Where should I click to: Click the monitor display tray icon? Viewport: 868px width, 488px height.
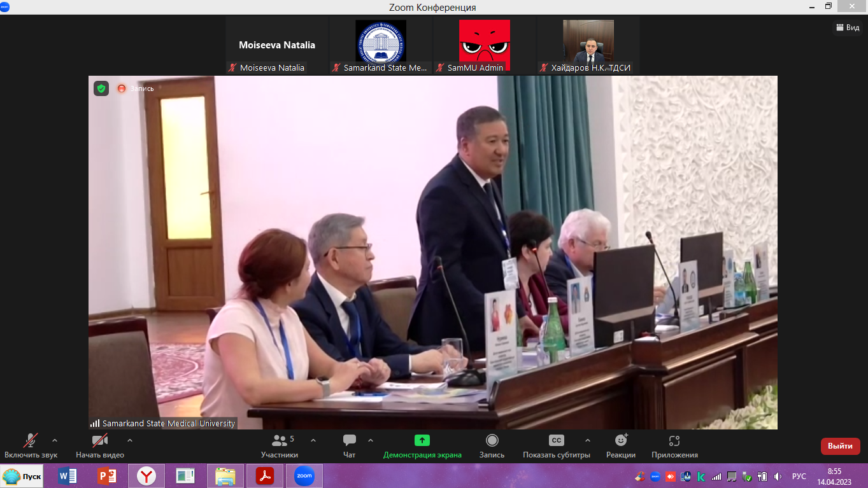(732, 477)
